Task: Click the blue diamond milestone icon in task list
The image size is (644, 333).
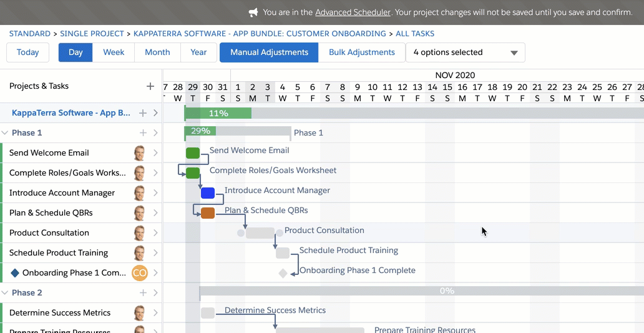Action: click(x=15, y=273)
